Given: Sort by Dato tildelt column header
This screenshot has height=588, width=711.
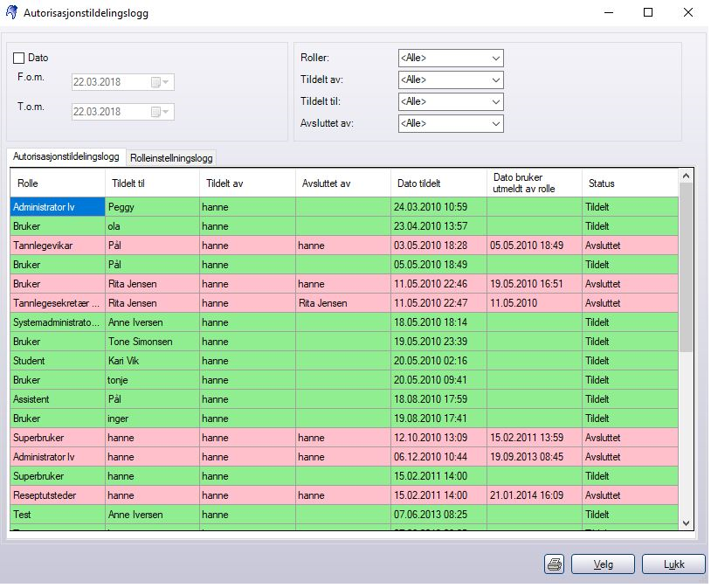Looking at the screenshot, I should coord(439,183).
